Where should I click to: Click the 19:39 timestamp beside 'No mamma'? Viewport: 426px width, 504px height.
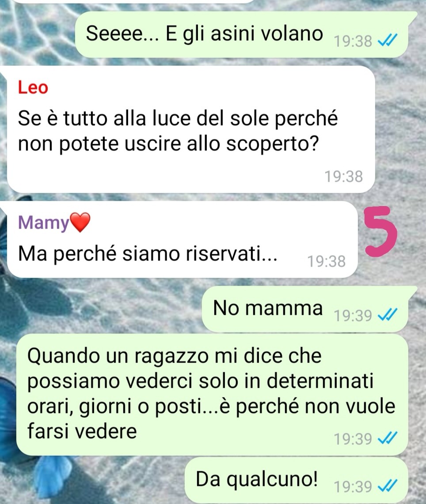click(353, 315)
